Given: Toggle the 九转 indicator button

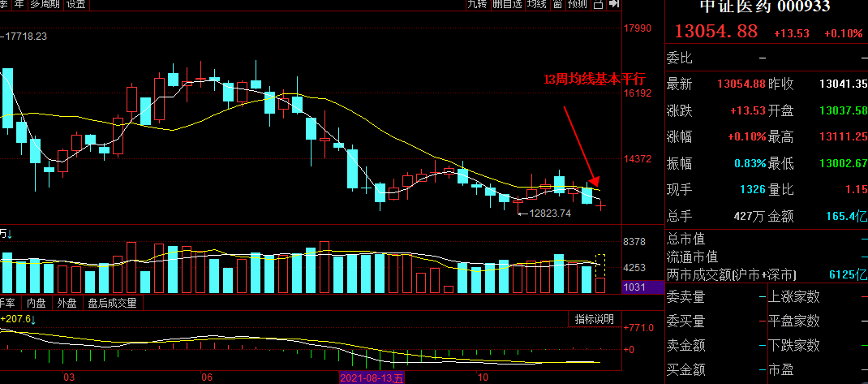Looking at the screenshot, I should click(476, 5).
